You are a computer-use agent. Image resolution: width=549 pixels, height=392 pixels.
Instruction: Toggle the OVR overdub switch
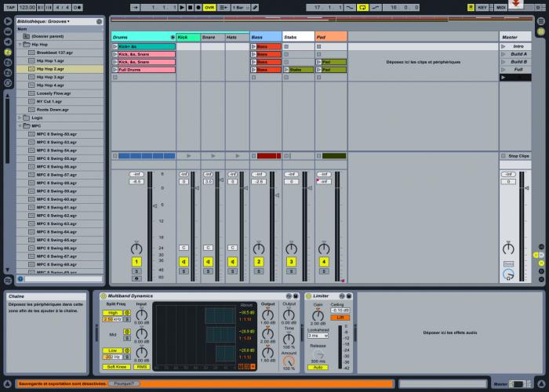click(x=209, y=7)
